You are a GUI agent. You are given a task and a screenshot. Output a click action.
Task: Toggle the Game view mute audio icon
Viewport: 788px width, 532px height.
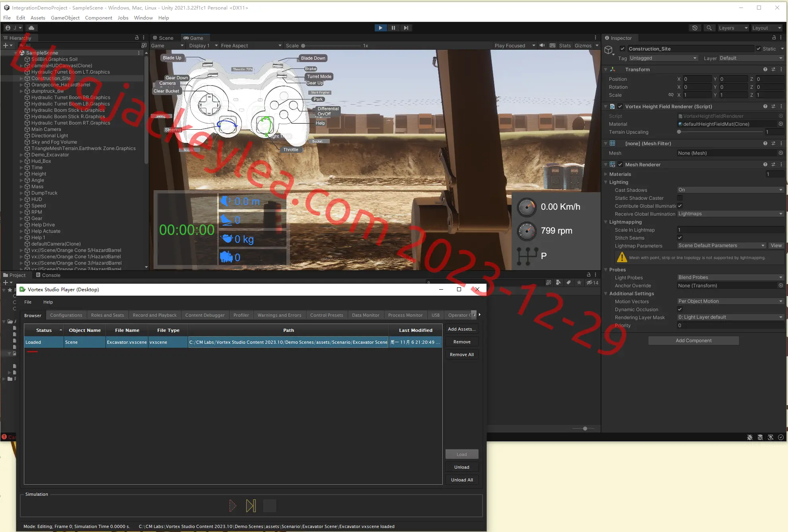(x=542, y=45)
